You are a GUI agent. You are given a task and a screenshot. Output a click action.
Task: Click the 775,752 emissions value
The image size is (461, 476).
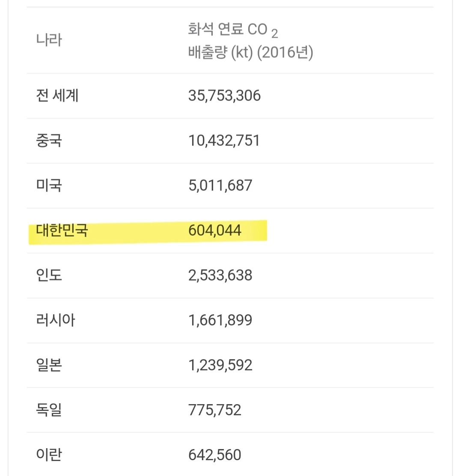214,410
